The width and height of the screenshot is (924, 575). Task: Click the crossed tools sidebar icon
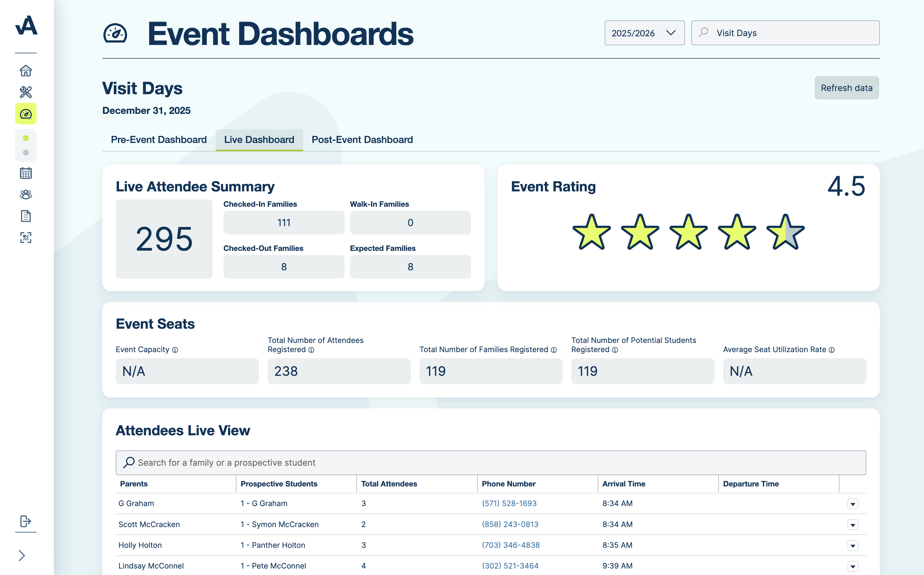tap(26, 92)
